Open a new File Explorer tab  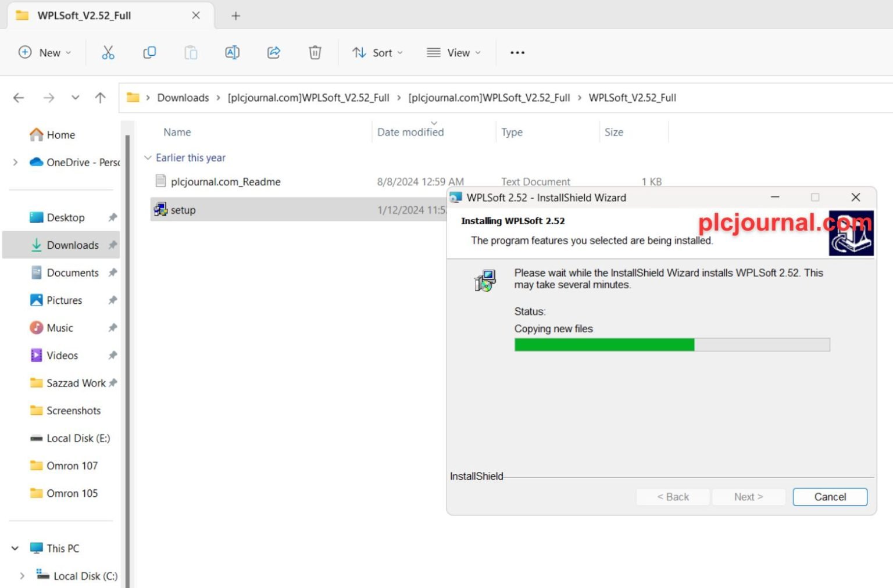pyautogui.click(x=235, y=16)
